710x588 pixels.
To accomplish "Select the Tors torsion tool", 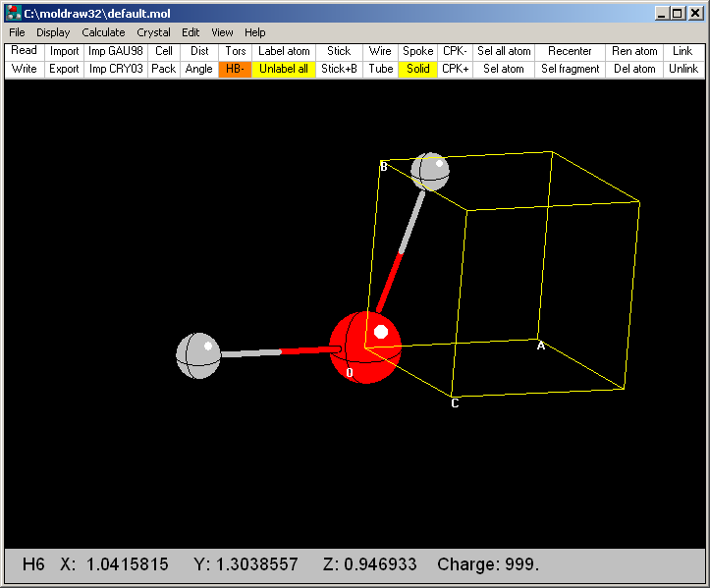I will tap(236, 51).
